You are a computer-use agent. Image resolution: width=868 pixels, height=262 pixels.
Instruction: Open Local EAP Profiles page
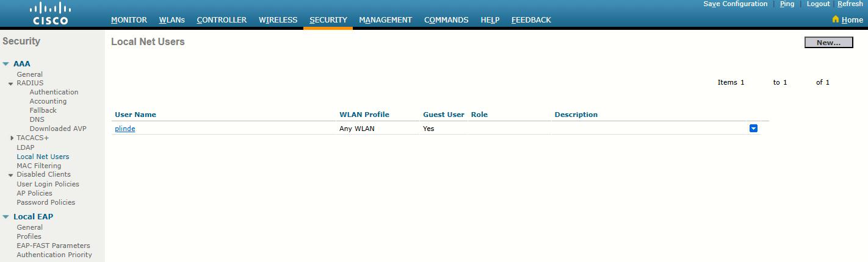coord(29,236)
